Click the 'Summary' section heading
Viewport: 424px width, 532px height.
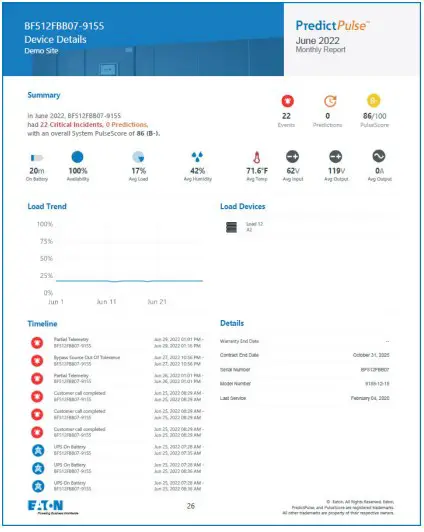tap(44, 95)
